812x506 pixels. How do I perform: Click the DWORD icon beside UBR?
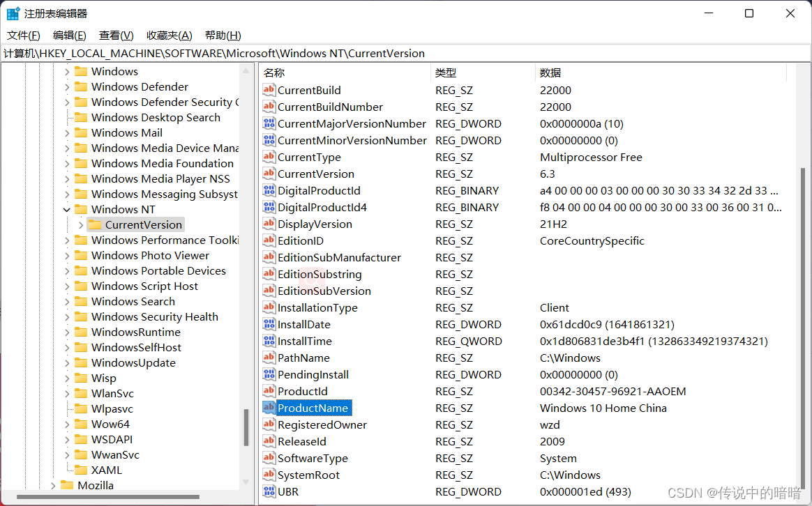click(x=269, y=491)
